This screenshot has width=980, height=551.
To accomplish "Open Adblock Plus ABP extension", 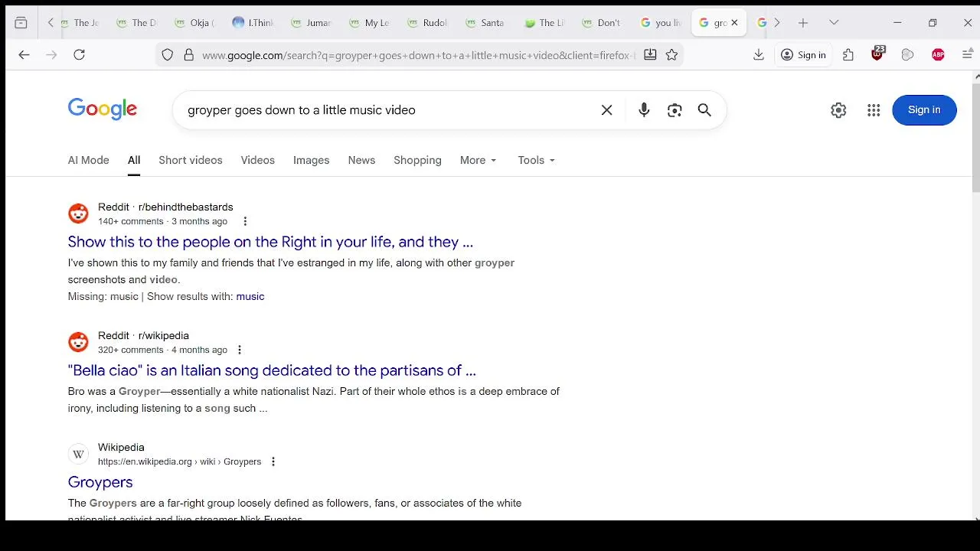I will (938, 54).
